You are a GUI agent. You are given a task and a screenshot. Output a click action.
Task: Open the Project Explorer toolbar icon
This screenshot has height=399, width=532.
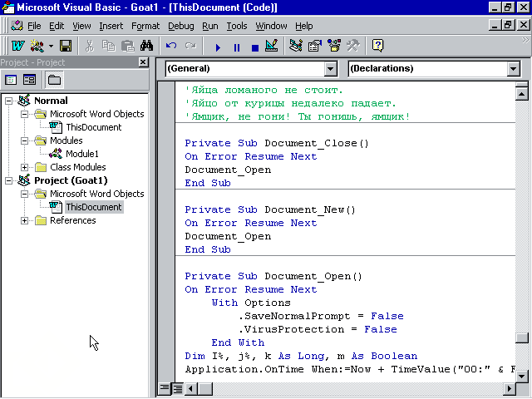296,46
